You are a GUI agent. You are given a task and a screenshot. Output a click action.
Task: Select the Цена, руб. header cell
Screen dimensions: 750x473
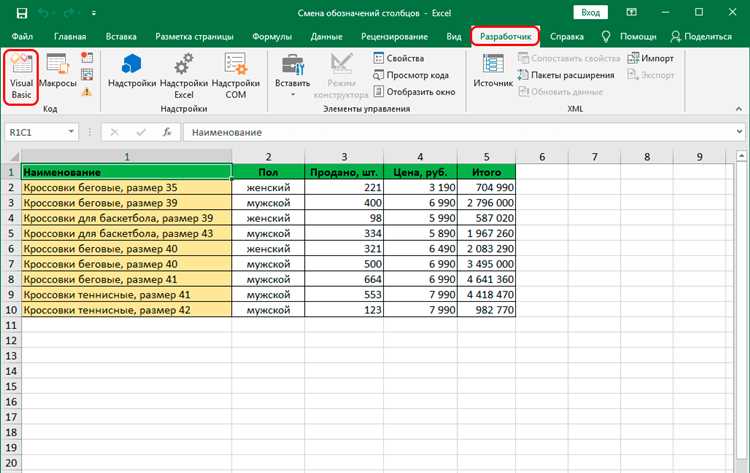tap(420, 172)
